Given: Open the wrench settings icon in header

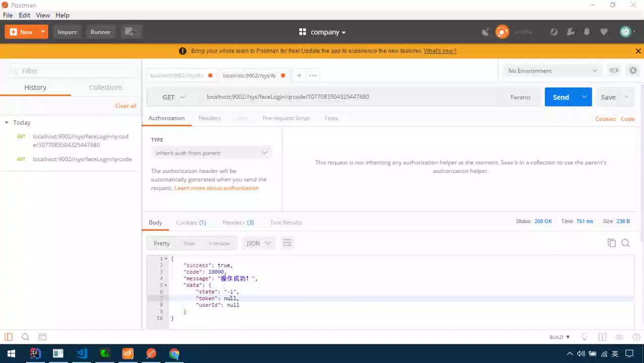Looking at the screenshot, I should pos(570,32).
